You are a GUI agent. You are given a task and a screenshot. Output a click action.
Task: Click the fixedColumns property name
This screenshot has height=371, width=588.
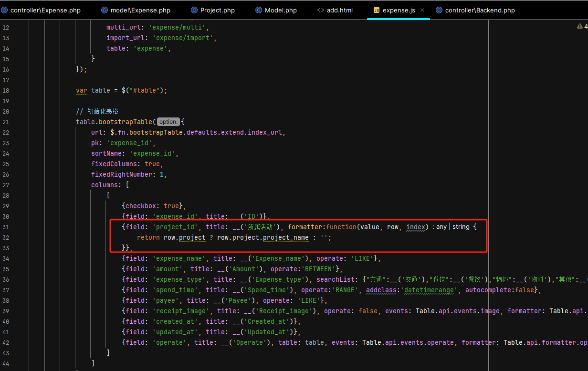[x=114, y=164]
